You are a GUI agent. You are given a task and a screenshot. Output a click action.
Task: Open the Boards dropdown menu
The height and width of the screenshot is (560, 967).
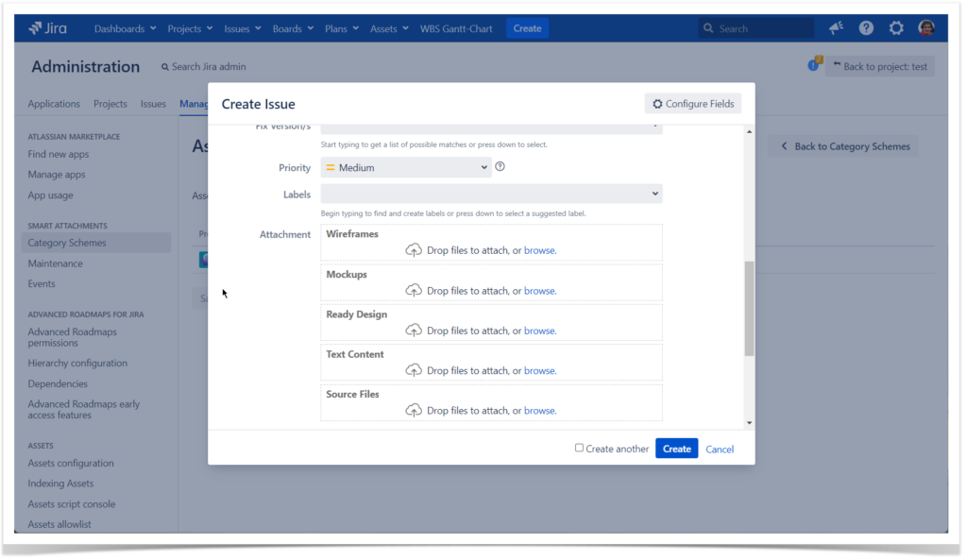click(292, 27)
